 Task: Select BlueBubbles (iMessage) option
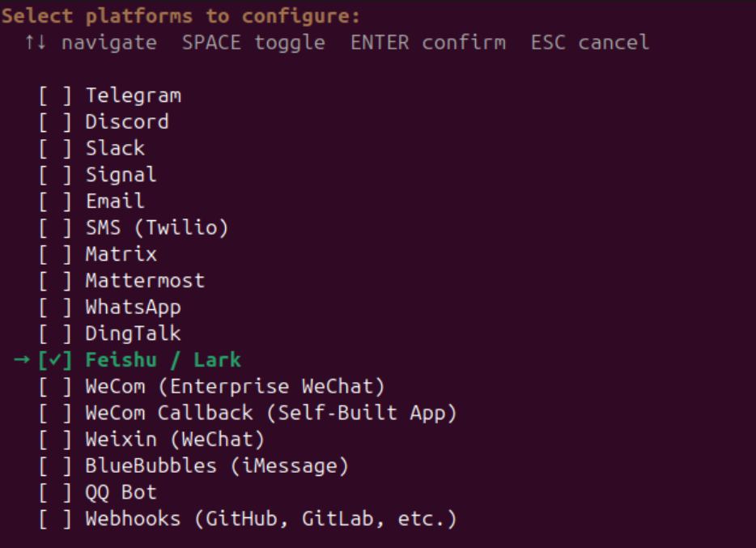[217, 466]
